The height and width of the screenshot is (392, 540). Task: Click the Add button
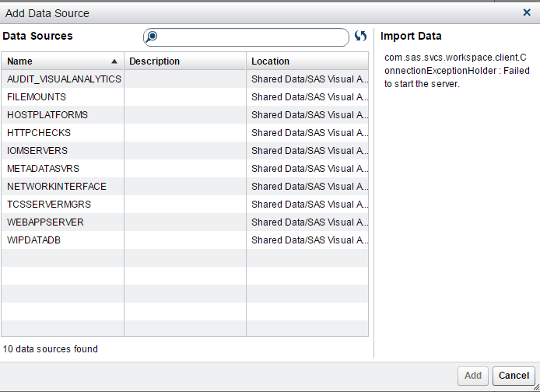473,376
